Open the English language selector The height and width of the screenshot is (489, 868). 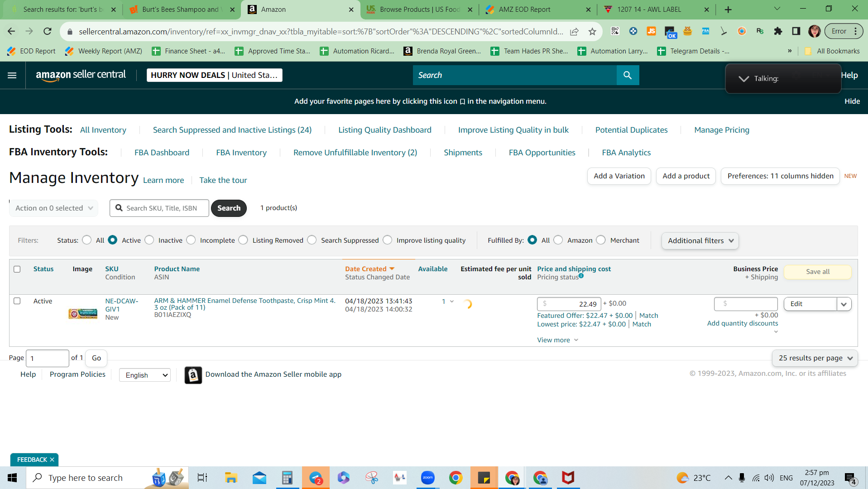tap(145, 375)
